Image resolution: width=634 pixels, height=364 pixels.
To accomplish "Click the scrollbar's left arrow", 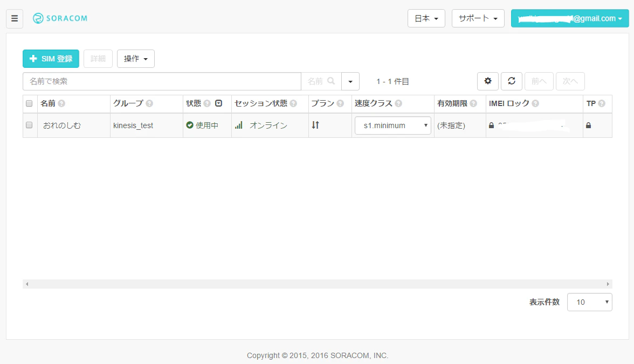I will click(x=27, y=284).
